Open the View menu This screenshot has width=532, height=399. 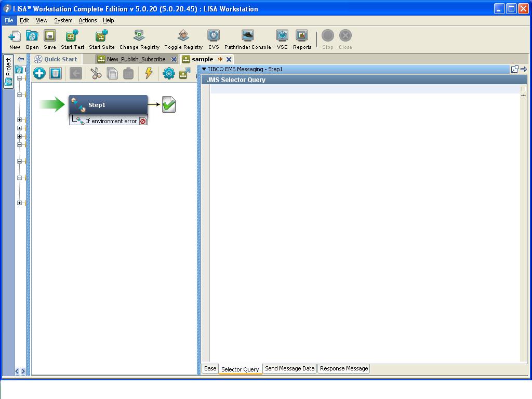(42, 20)
